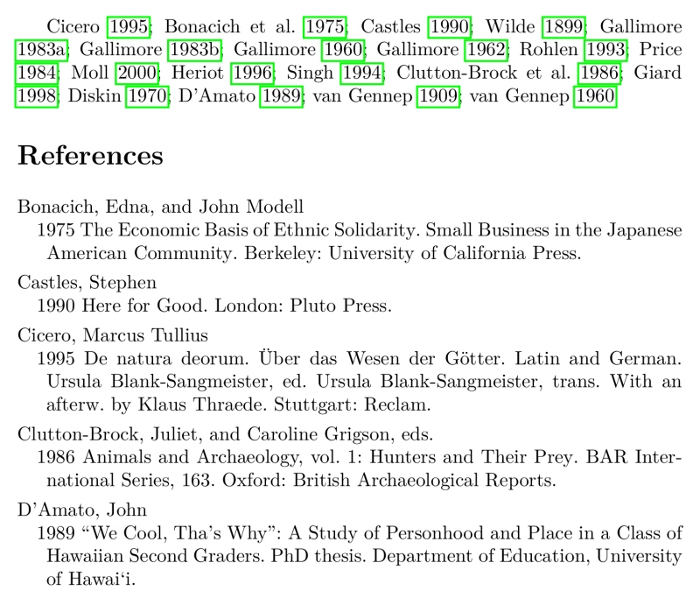Click 'Oxford: British Archaeological Reports.'
The width and height of the screenshot is (700, 598).
coord(389,481)
